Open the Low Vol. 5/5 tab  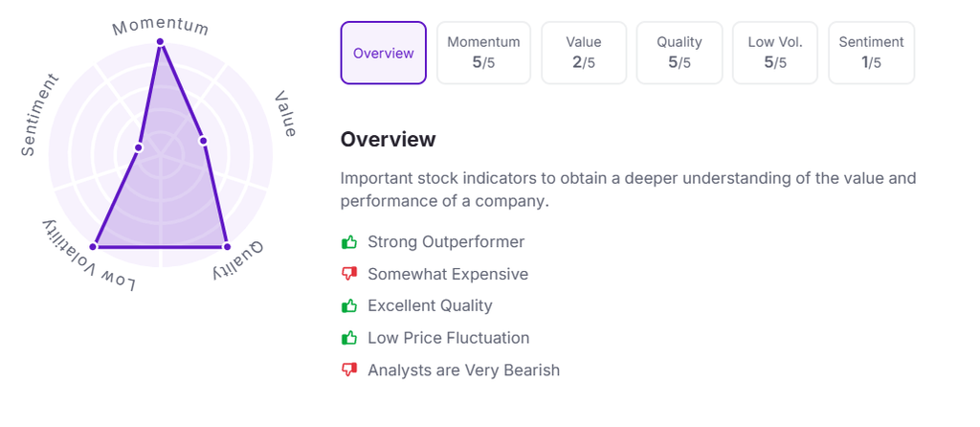click(775, 53)
